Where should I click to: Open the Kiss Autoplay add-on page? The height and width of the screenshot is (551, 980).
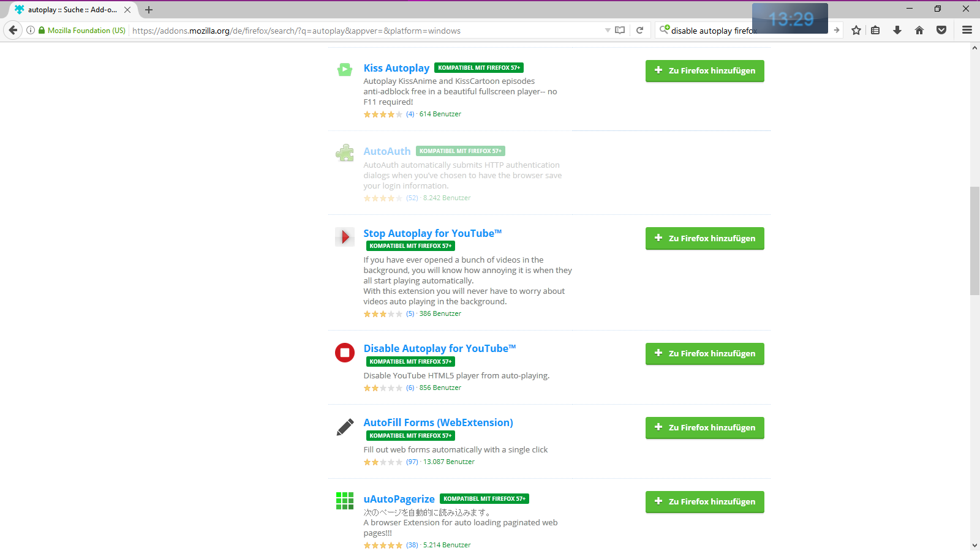(x=396, y=68)
